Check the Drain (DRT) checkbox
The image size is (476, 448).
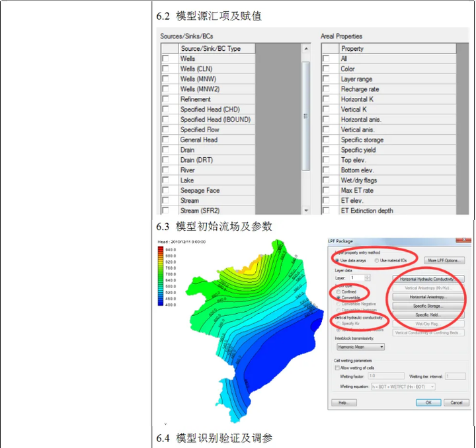166,159
